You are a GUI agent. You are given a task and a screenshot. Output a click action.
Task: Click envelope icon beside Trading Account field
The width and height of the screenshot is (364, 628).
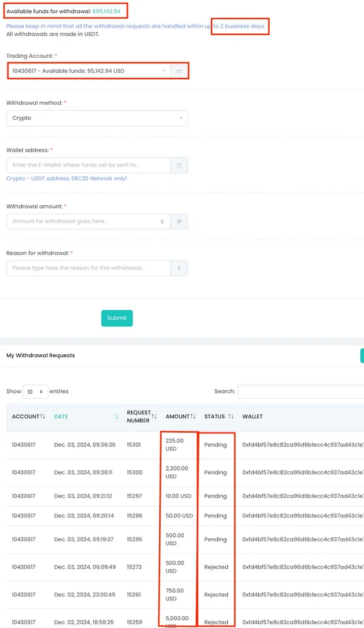point(179,71)
